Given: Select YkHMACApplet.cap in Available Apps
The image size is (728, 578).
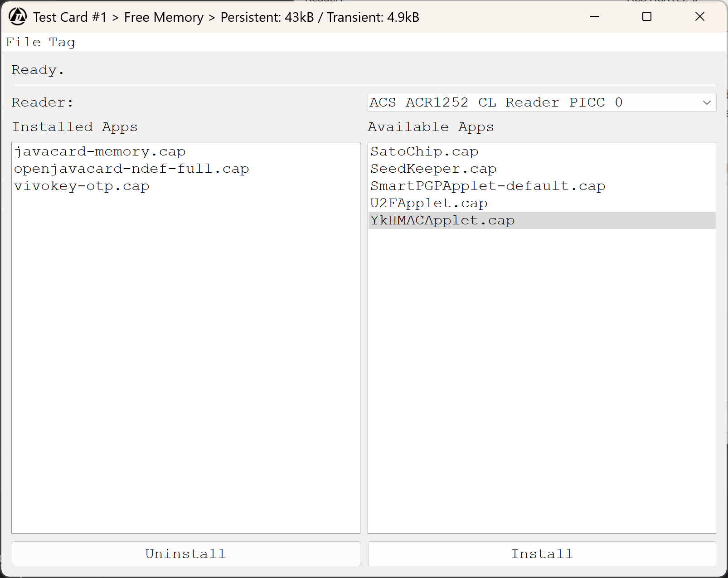Looking at the screenshot, I should pos(542,220).
